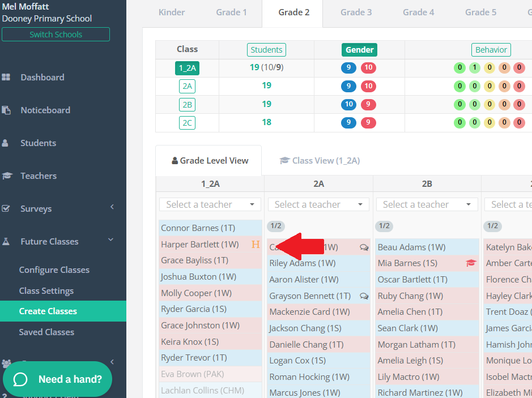Image resolution: width=532 pixels, height=398 pixels.
Task: Toggle the Gender filter button
Action: pyautogui.click(x=359, y=50)
